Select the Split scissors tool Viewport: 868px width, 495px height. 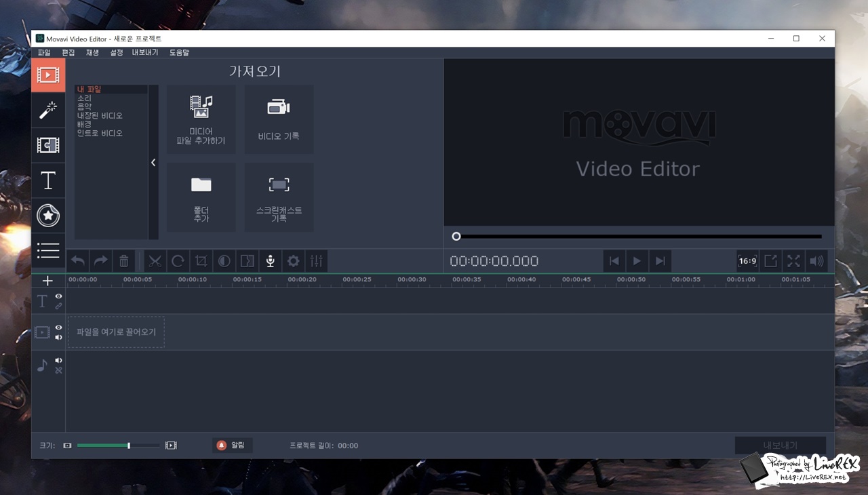(155, 261)
